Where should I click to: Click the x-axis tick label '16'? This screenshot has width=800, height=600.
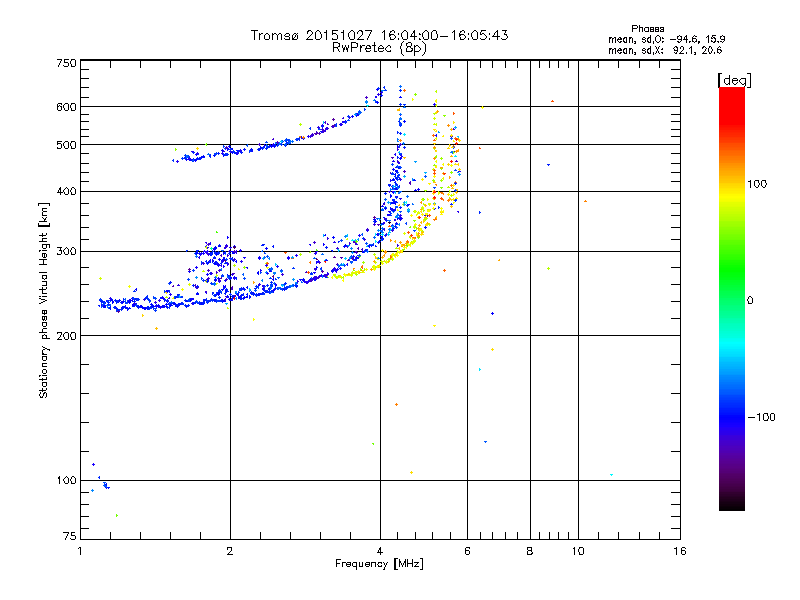pos(680,551)
